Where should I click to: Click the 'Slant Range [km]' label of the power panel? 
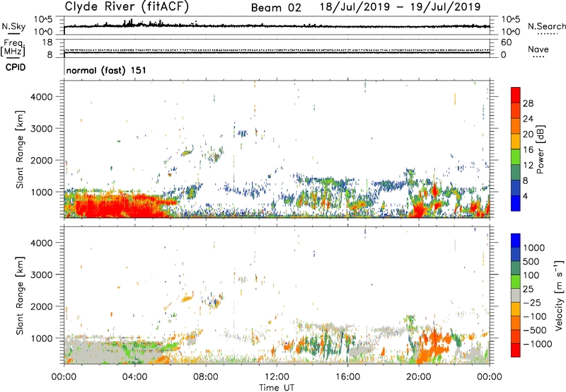[20, 149]
